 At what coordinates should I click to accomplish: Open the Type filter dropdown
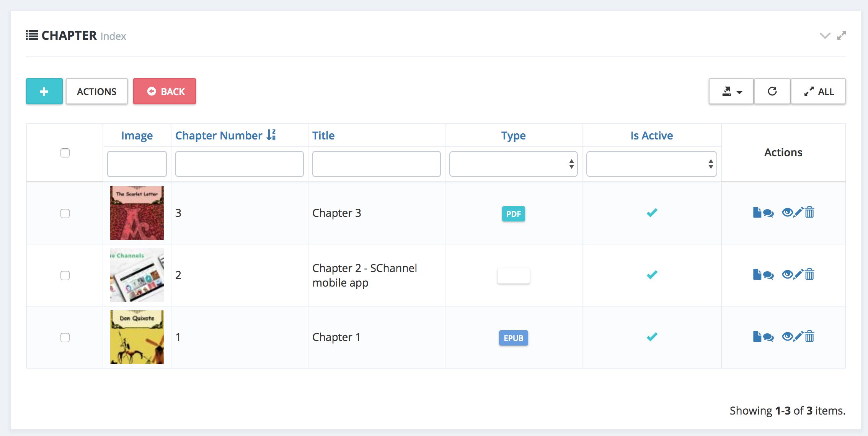tap(513, 164)
